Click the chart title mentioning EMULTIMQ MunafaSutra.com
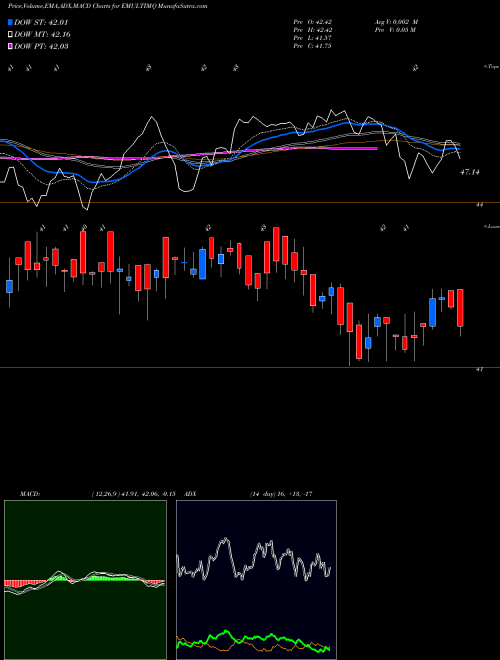The image size is (500, 660). click(108, 7)
